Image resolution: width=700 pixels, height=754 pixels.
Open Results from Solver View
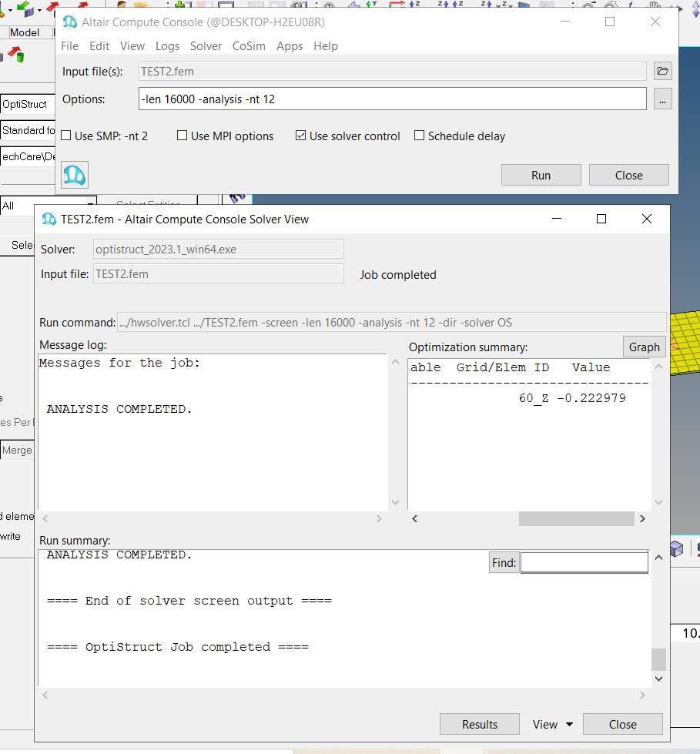pyautogui.click(x=479, y=724)
